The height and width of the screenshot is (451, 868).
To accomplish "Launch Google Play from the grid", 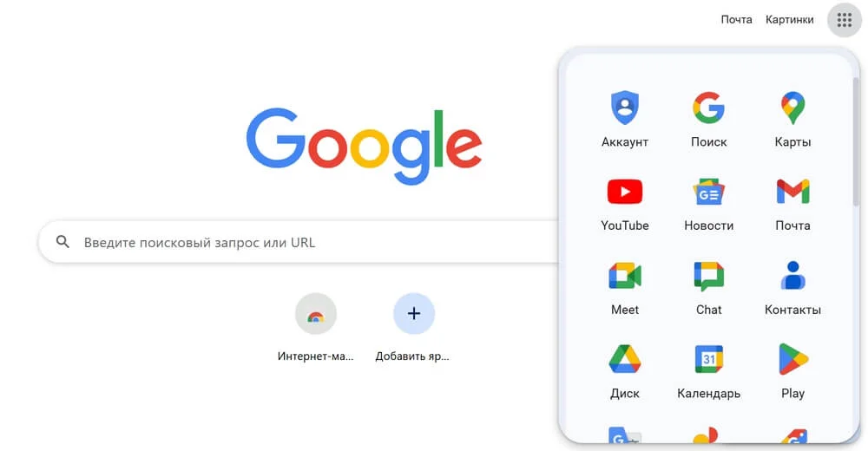I will 792,370.
